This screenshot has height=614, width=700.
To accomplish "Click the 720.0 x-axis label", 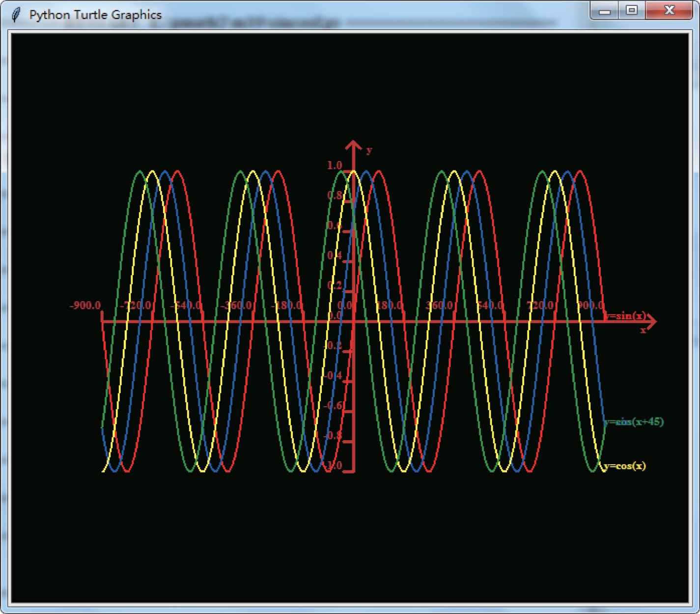I will (540, 306).
